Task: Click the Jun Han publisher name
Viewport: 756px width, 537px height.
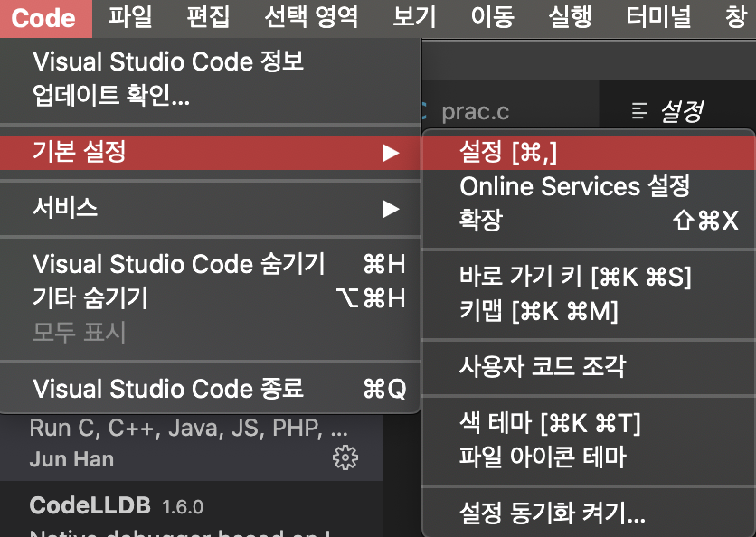Action: coord(71,459)
